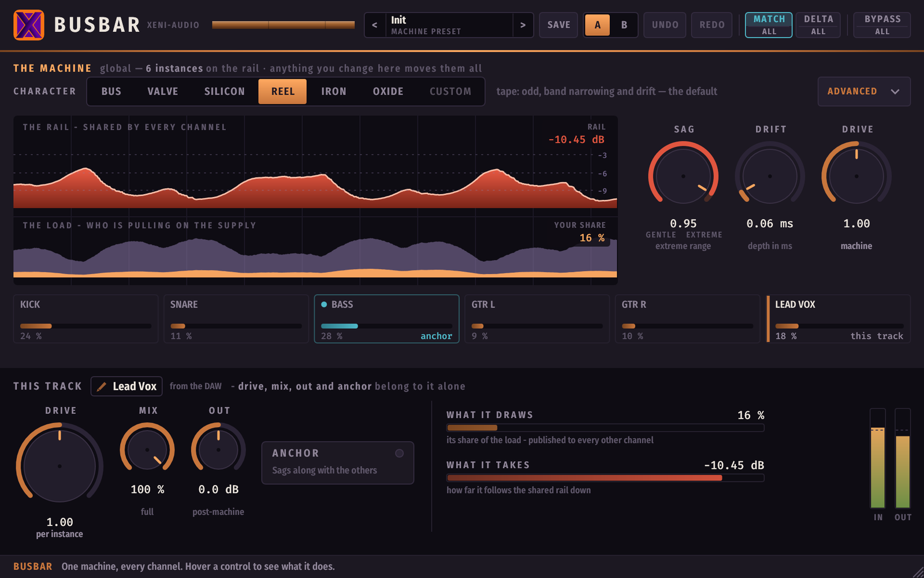Screen dimensions: 924x578
Task: Click the OUT value 0.0 dB
Action: [x=218, y=490]
